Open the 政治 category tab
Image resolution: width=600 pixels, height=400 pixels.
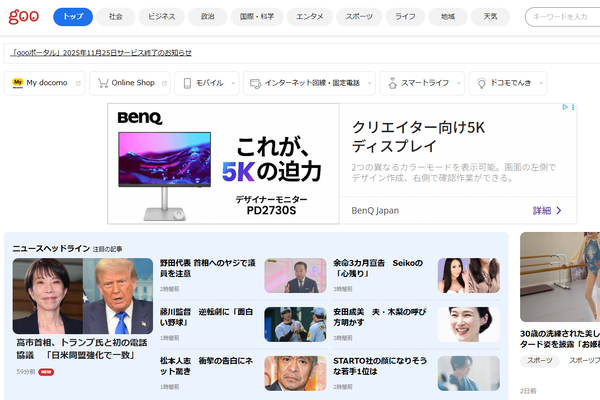point(207,17)
